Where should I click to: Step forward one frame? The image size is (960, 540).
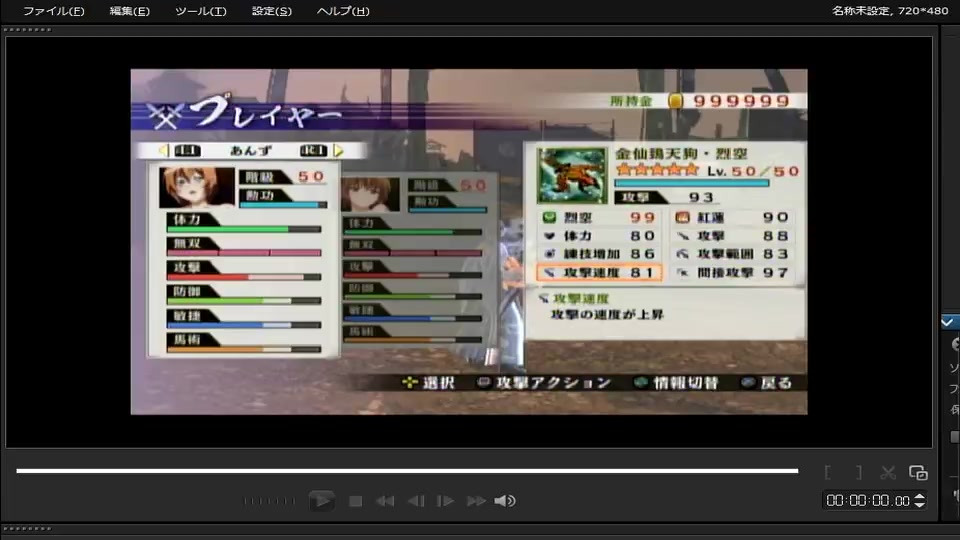pos(445,501)
